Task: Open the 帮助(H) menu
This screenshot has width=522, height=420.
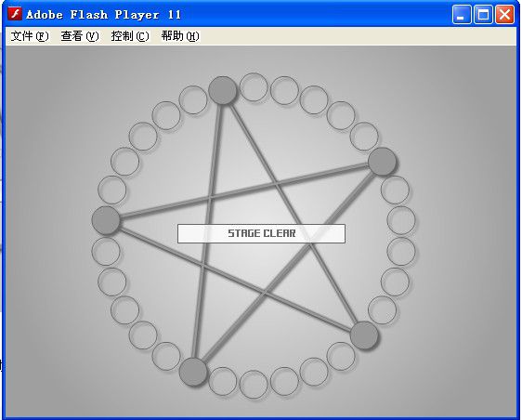Action: [x=180, y=36]
